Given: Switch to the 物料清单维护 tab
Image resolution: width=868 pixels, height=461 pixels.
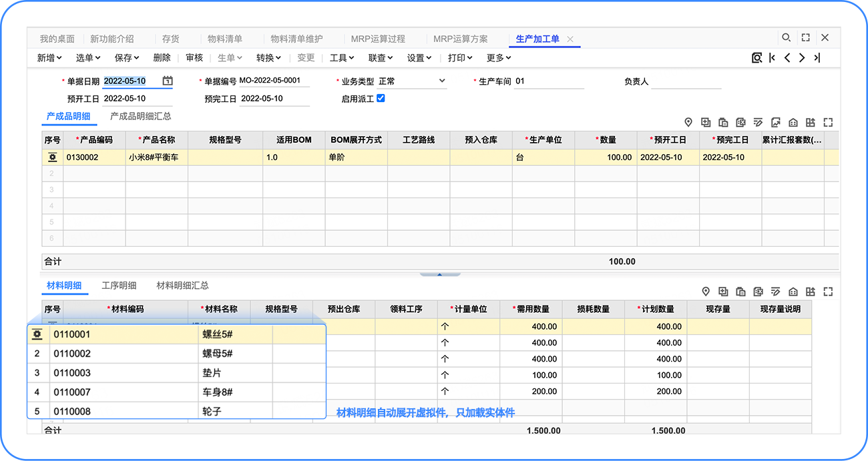Looking at the screenshot, I should 296,39.
